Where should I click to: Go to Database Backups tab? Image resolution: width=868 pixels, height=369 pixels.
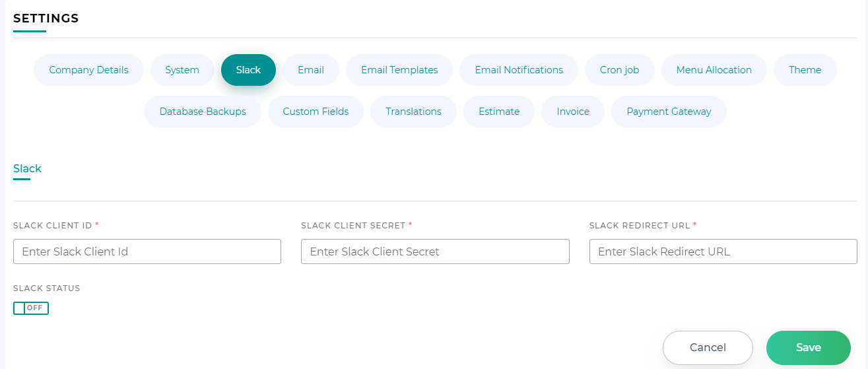pyautogui.click(x=203, y=112)
